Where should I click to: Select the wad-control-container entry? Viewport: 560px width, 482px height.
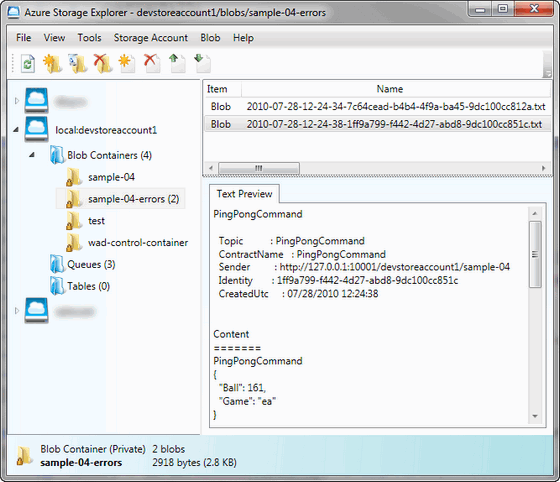click(138, 243)
